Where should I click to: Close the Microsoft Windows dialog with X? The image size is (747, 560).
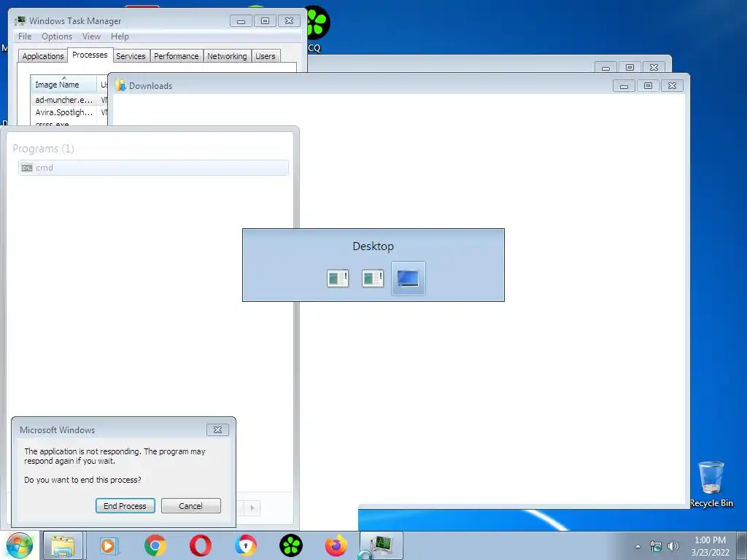(217, 429)
